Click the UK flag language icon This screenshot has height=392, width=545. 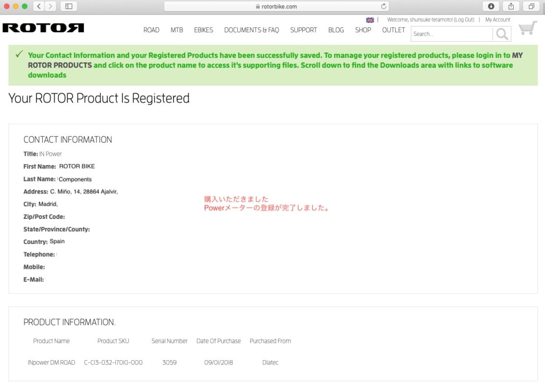pos(370,20)
